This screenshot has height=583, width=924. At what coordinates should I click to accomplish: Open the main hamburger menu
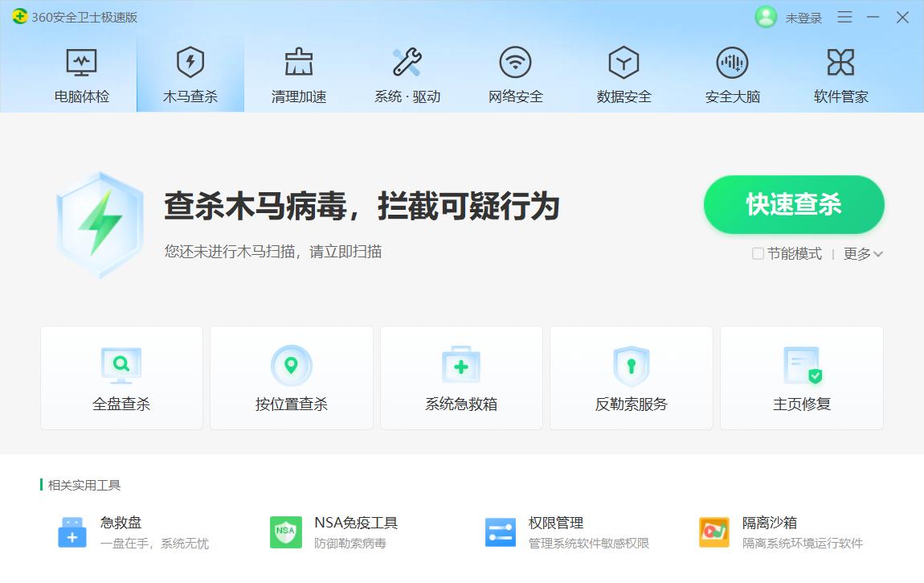tap(844, 17)
